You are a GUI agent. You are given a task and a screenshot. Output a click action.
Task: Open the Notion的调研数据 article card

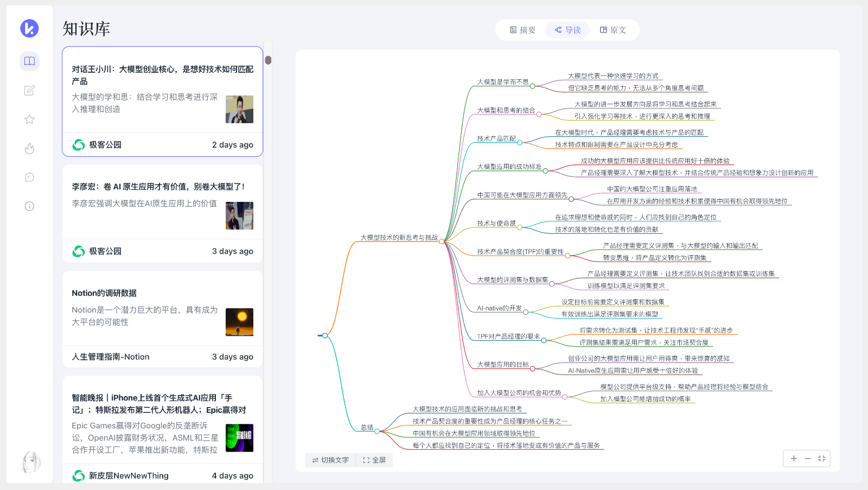tap(162, 308)
